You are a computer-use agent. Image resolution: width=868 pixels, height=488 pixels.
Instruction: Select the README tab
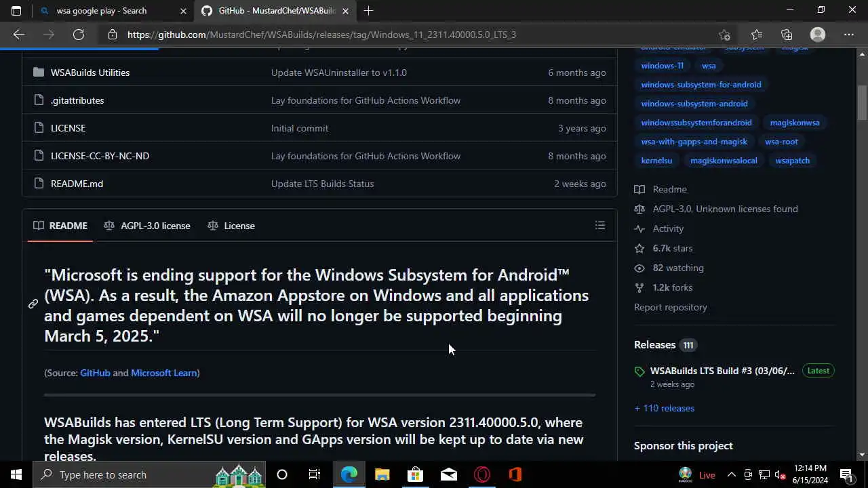tap(60, 226)
